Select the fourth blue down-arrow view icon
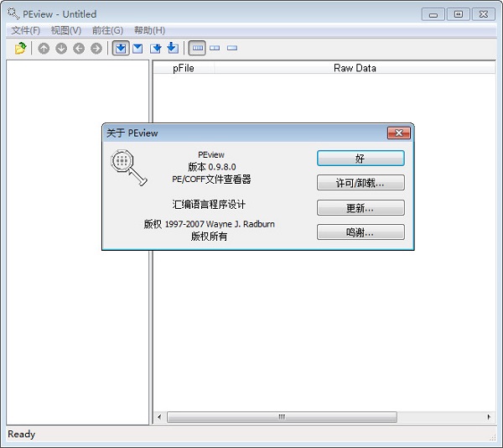Screen dimensions: 503x448 tap(173, 48)
